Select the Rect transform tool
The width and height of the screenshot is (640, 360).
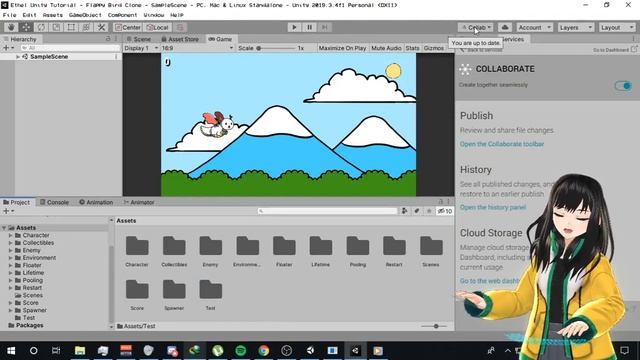pyautogui.click(x=71, y=27)
